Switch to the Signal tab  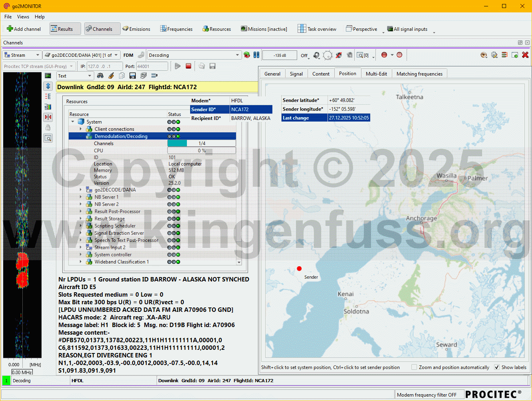[x=296, y=74]
